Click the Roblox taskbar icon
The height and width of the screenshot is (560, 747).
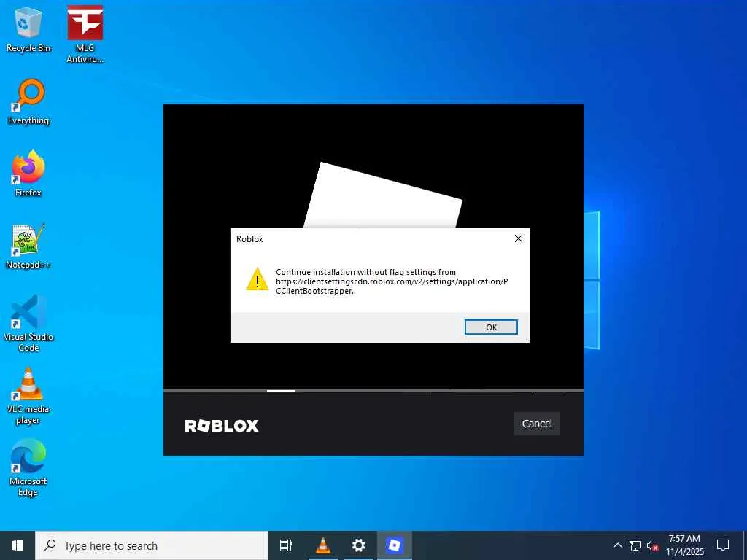pos(394,545)
